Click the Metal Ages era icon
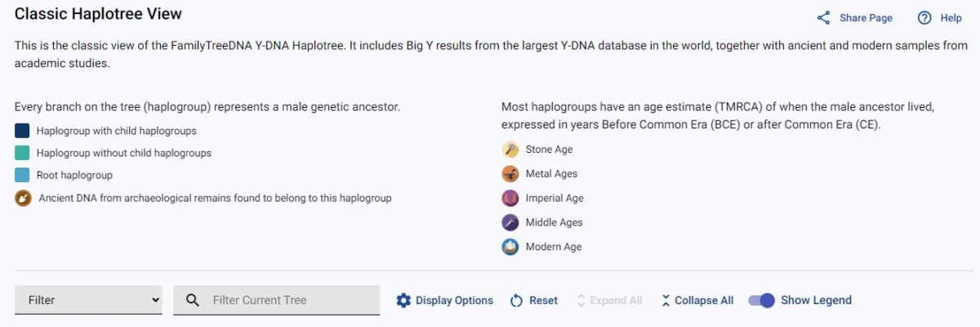980x327 pixels. pyautogui.click(x=510, y=174)
